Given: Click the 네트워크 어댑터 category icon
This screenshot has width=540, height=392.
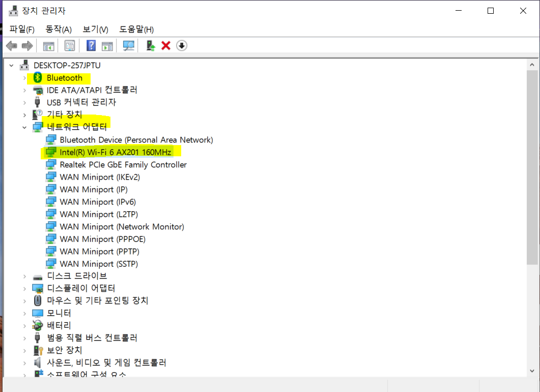Looking at the screenshot, I should click(x=38, y=127).
